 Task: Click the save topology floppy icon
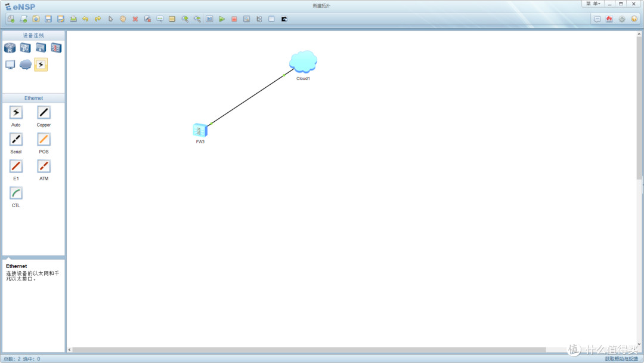pos(48,19)
